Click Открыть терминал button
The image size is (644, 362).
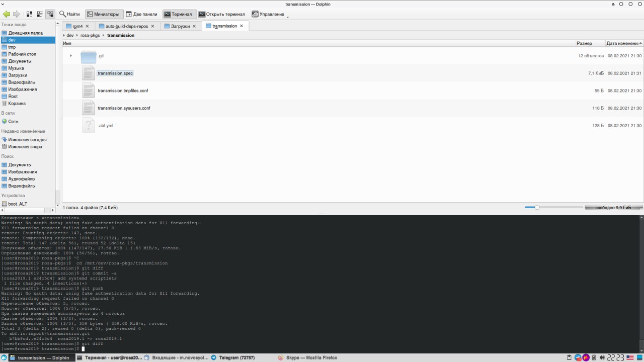point(222,14)
